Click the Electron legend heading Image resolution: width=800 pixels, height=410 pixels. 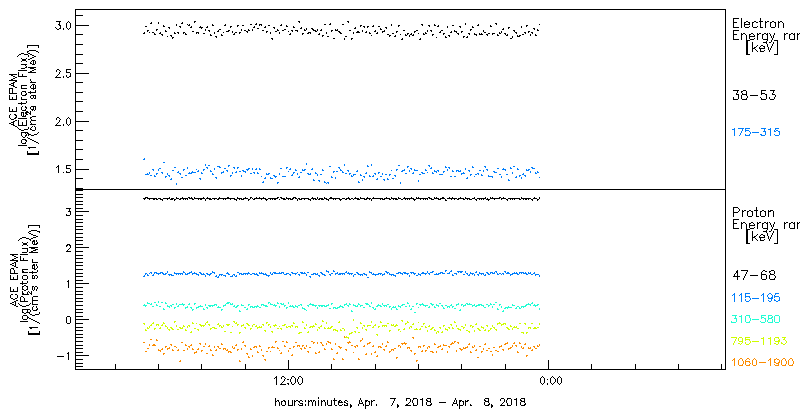tap(758, 23)
